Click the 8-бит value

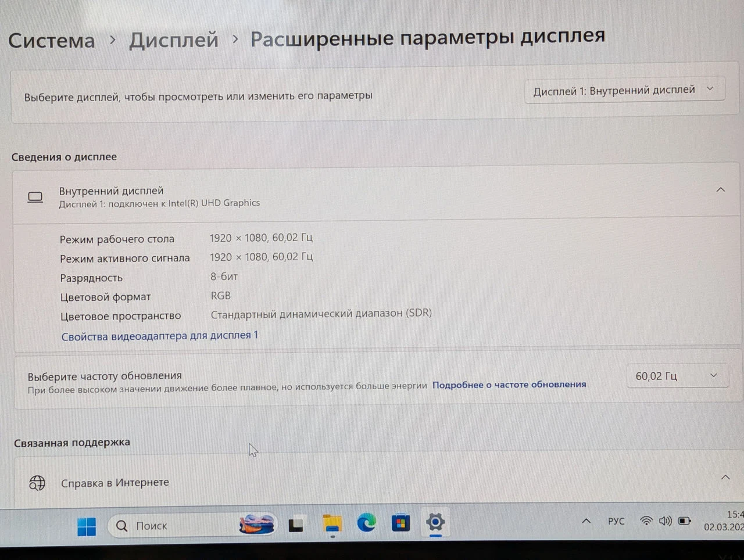click(224, 277)
